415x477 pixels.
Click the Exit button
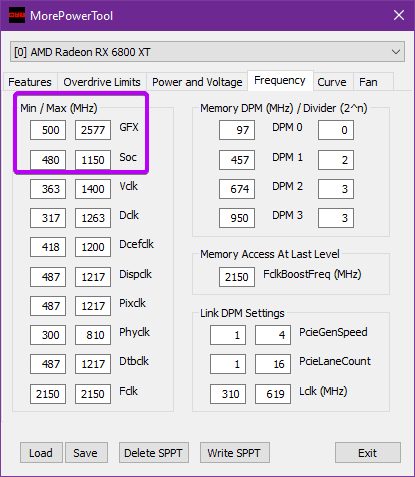click(368, 453)
